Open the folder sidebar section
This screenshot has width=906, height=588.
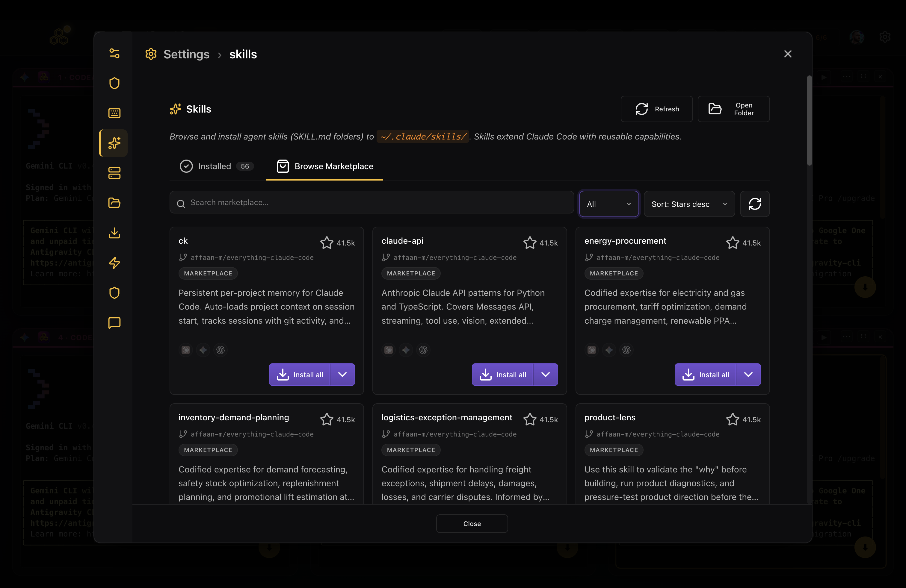(114, 203)
